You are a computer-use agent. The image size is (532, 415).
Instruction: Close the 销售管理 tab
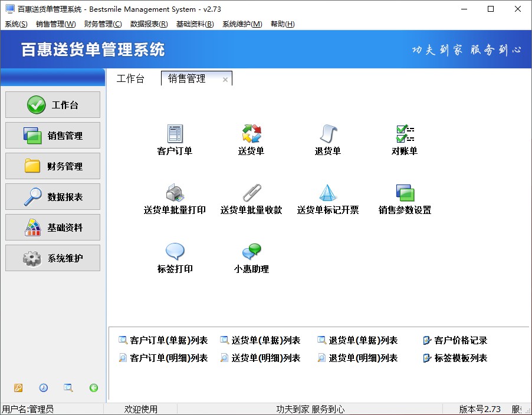click(225, 80)
